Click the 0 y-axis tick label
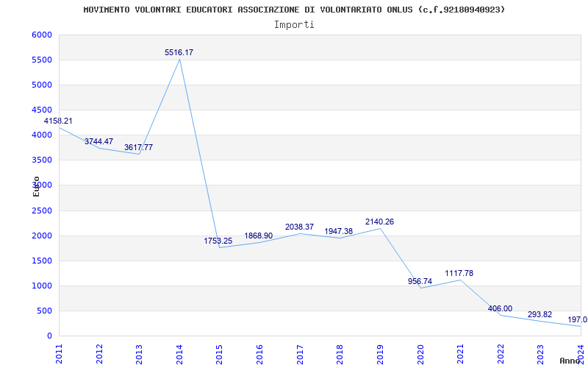 [49, 336]
